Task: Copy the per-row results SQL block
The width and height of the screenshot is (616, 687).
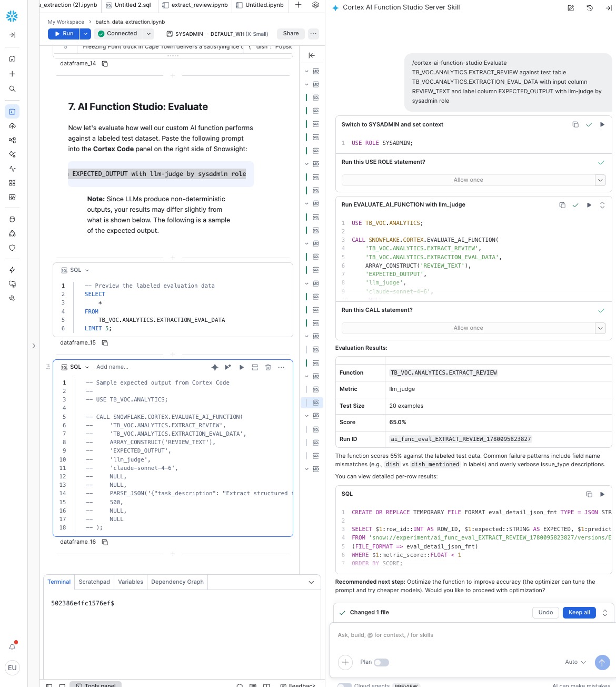Action: (589, 494)
